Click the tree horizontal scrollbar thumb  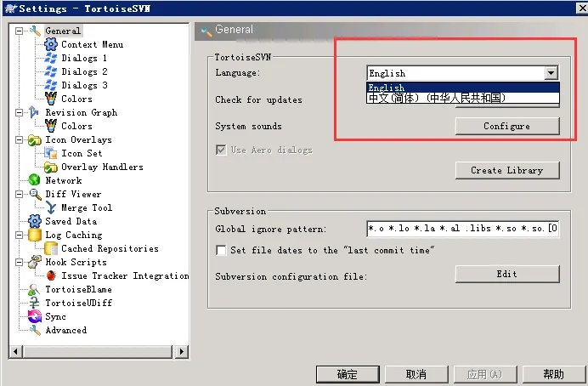pyautogui.click(x=98, y=351)
